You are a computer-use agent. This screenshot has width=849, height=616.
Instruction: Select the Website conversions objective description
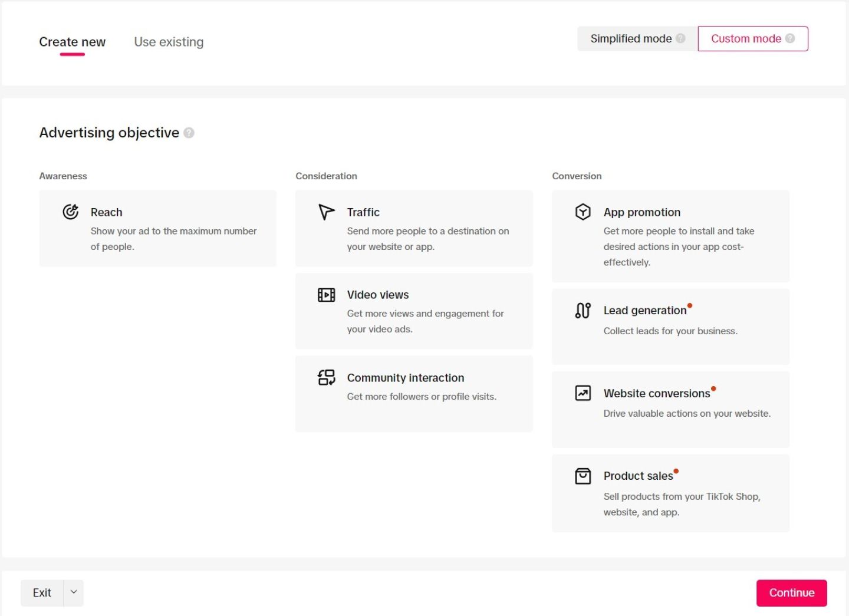click(686, 414)
